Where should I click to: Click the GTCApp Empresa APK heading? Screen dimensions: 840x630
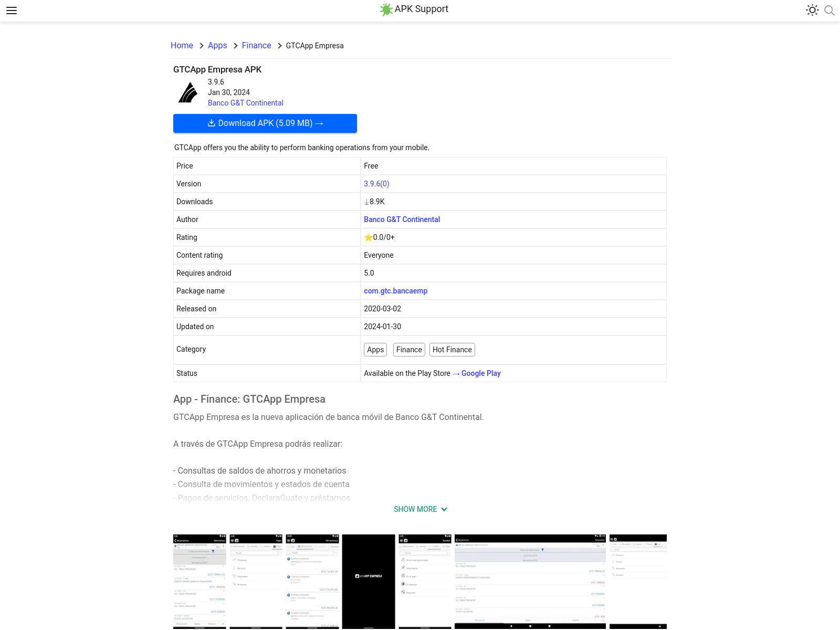pyautogui.click(x=217, y=69)
